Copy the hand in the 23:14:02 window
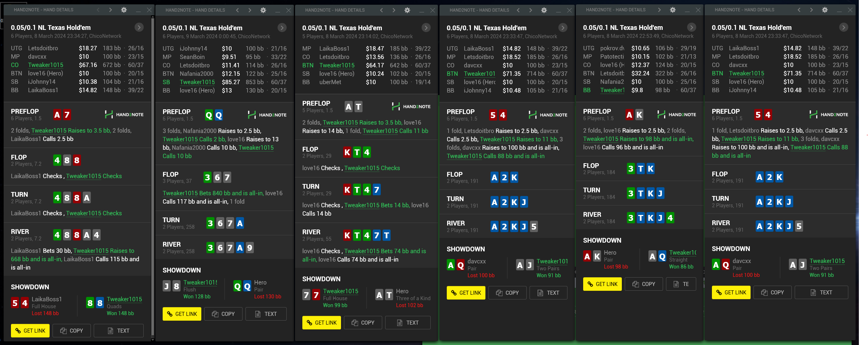 coord(363,323)
